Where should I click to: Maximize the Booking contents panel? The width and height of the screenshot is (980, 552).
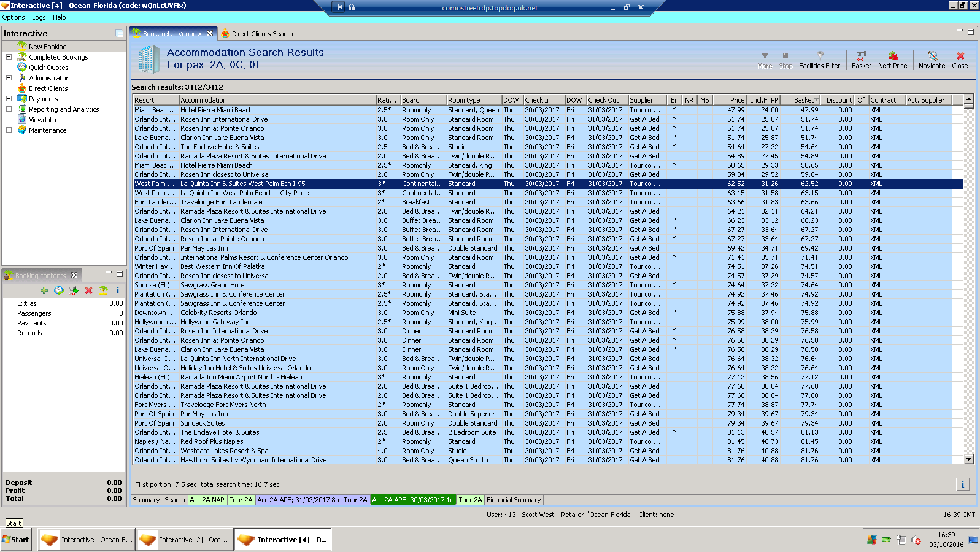point(120,274)
